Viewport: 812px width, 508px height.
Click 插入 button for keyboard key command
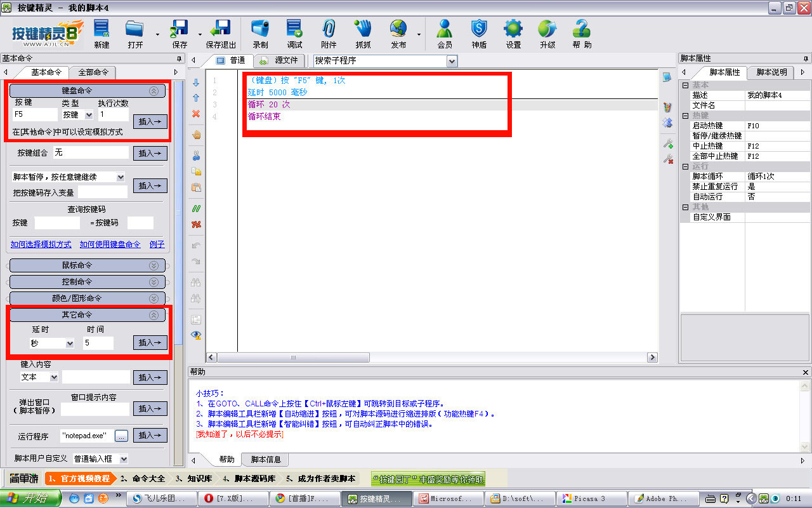pyautogui.click(x=150, y=121)
